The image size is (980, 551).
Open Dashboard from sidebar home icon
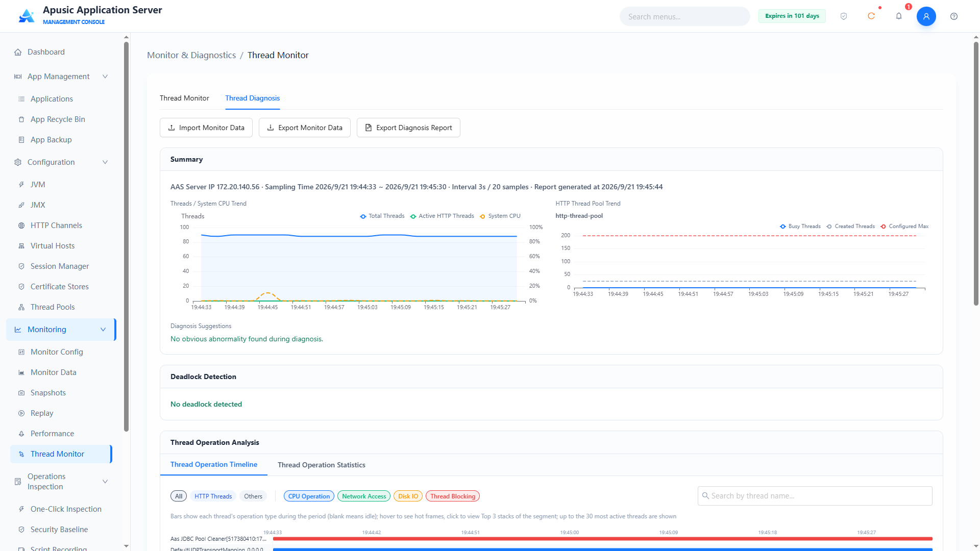point(18,52)
